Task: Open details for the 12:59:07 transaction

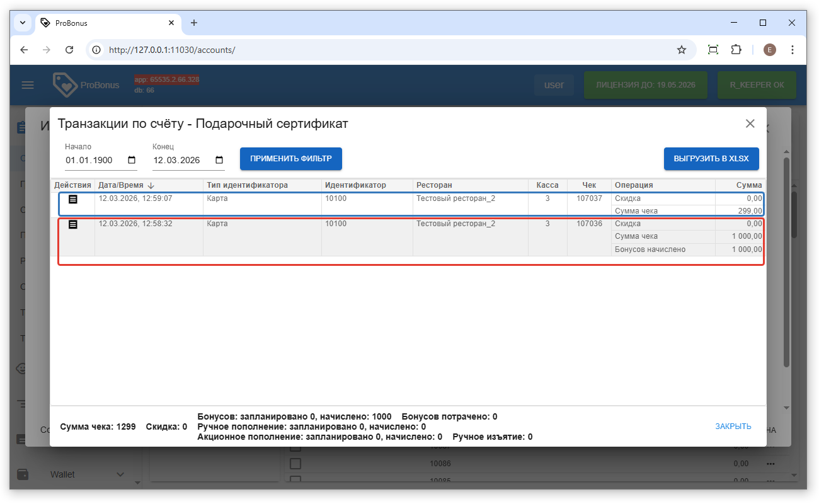Action: point(73,199)
